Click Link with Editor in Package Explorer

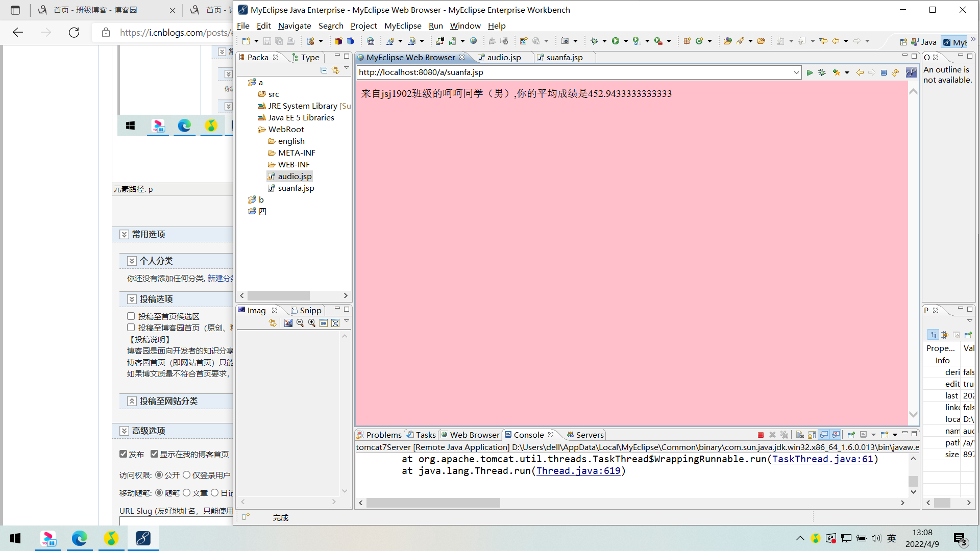click(335, 70)
